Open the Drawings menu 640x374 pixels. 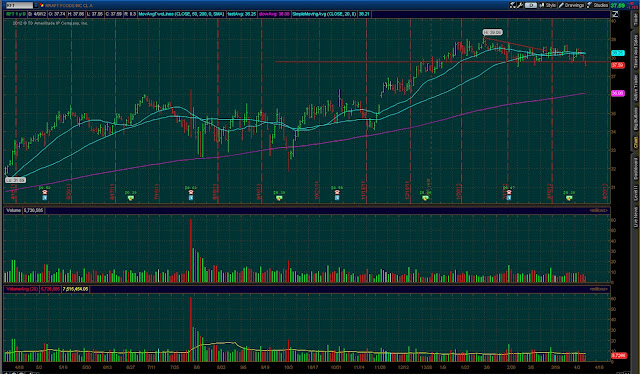pos(571,5)
